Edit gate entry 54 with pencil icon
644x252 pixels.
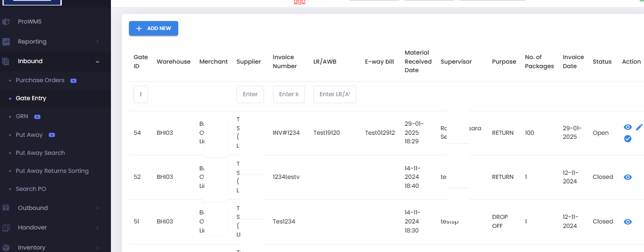639,127
